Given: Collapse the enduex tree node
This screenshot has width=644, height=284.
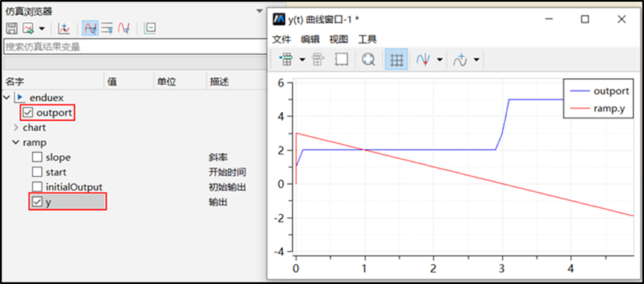Looking at the screenshot, I should pos(7,97).
